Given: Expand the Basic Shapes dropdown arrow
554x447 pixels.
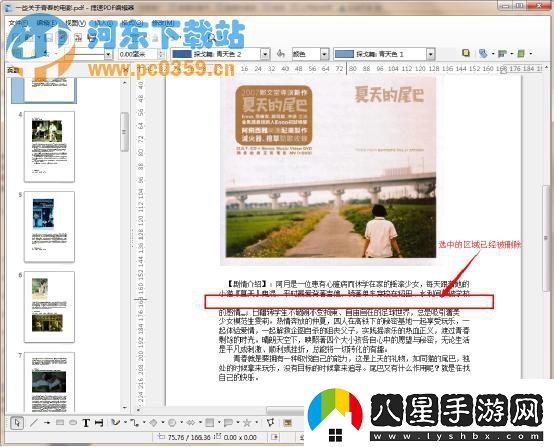Looking at the screenshot, I should (x=163, y=423).
